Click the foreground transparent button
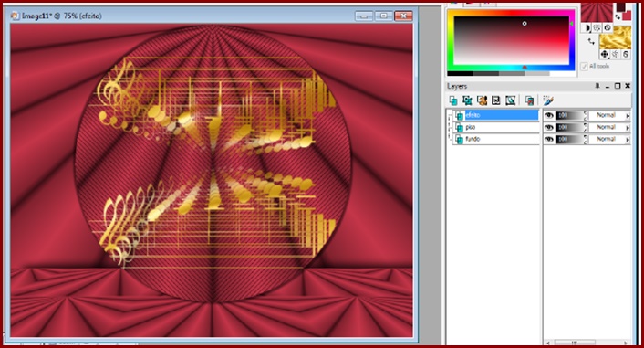Image resolution: width=644 pixels, height=348 pixels. [x=607, y=27]
